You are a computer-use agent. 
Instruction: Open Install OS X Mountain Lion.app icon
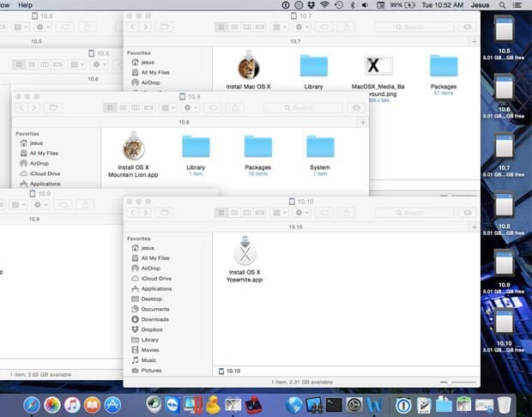134,147
